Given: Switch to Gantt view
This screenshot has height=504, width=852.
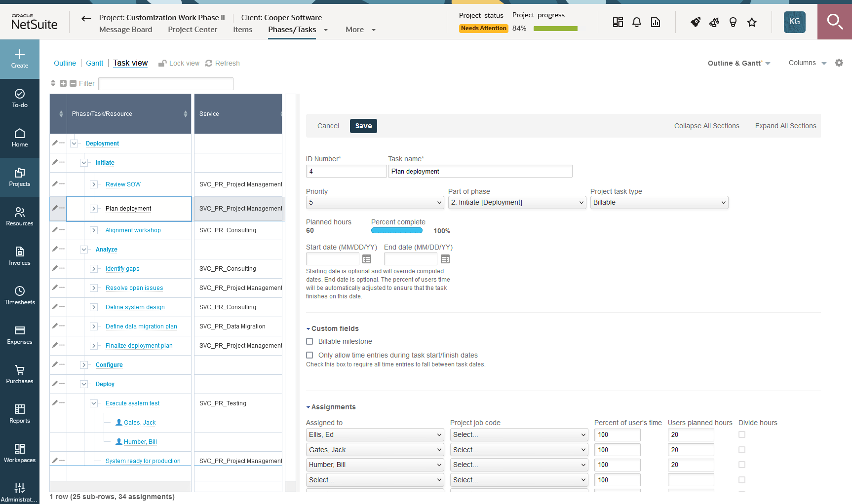Looking at the screenshot, I should tap(95, 63).
